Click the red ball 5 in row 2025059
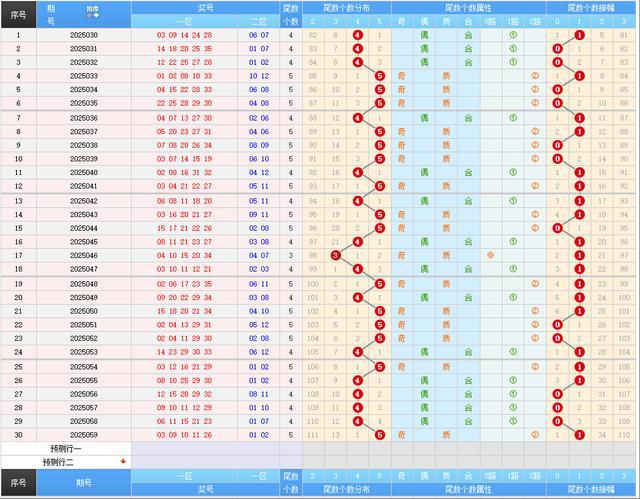The height and width of the screenshot is (499, 640). (x=380, y=435)
